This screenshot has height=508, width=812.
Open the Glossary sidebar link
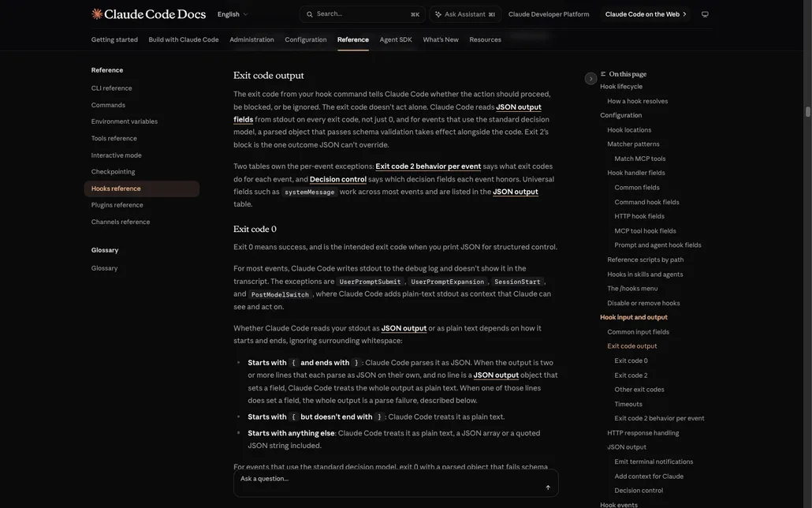click(104, 268)
